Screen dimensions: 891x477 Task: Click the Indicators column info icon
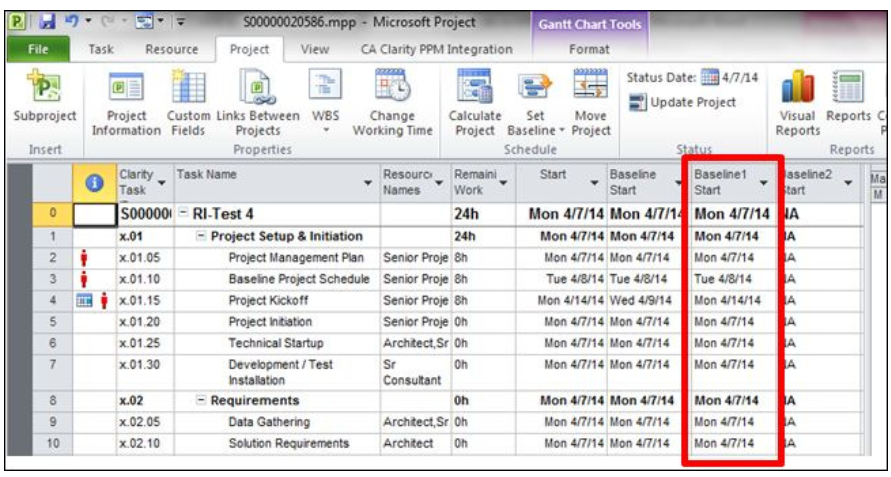94,182
